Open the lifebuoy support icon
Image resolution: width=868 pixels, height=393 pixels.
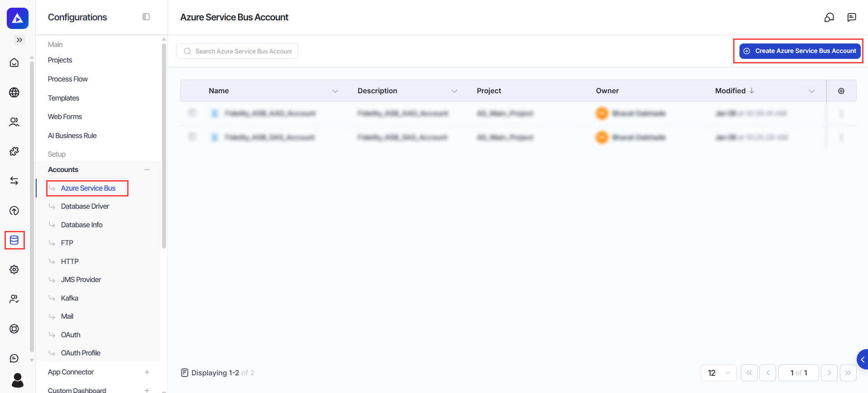point(14,329)
